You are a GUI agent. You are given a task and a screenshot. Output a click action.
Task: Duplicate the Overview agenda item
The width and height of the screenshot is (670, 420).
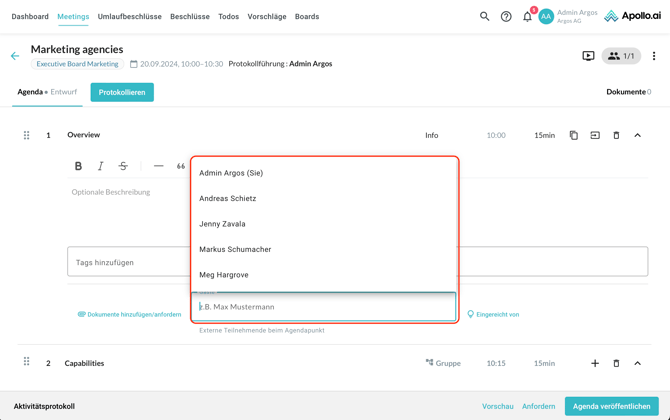pos(574,135)
